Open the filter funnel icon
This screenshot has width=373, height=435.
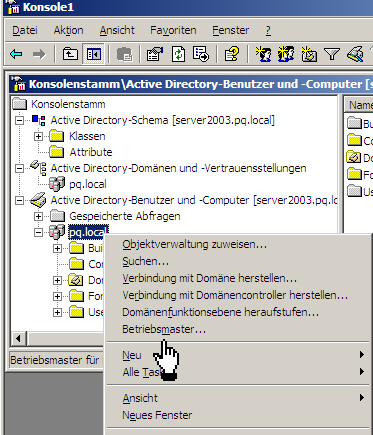pos(332,54)
